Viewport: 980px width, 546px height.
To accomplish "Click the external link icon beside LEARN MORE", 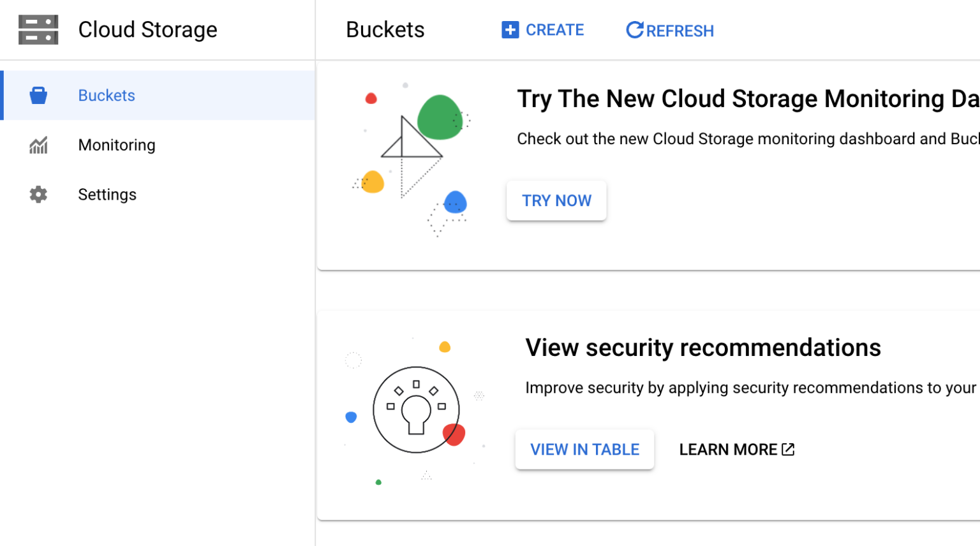I will (787, 449).
